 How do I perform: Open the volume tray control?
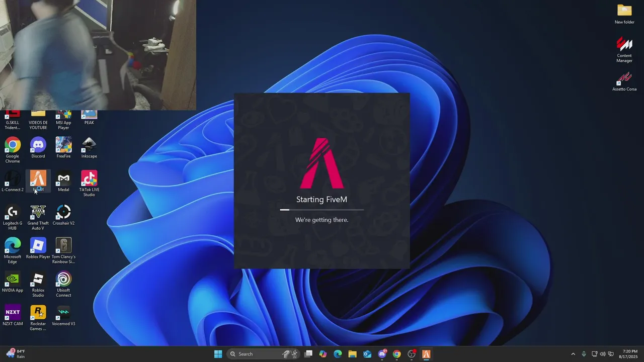[603, 354]
